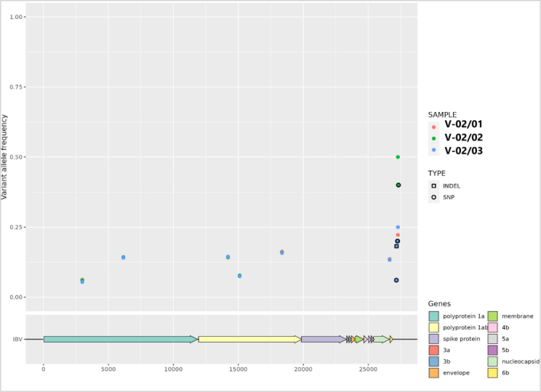541x392 pixels.
Task: Click the teal polyprotein 1a gene arrow
Action: pyautogui.click(x=120, y=339)
